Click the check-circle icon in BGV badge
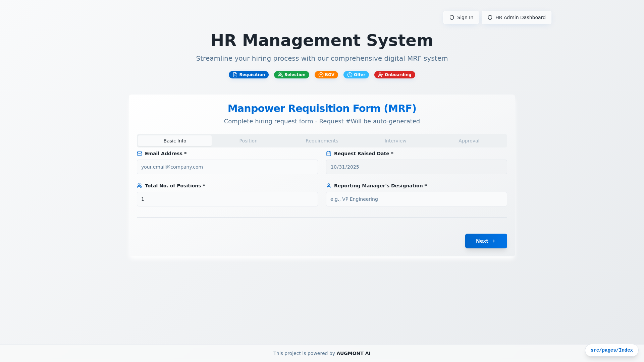 pyautogui.click(x=321, y=75)
